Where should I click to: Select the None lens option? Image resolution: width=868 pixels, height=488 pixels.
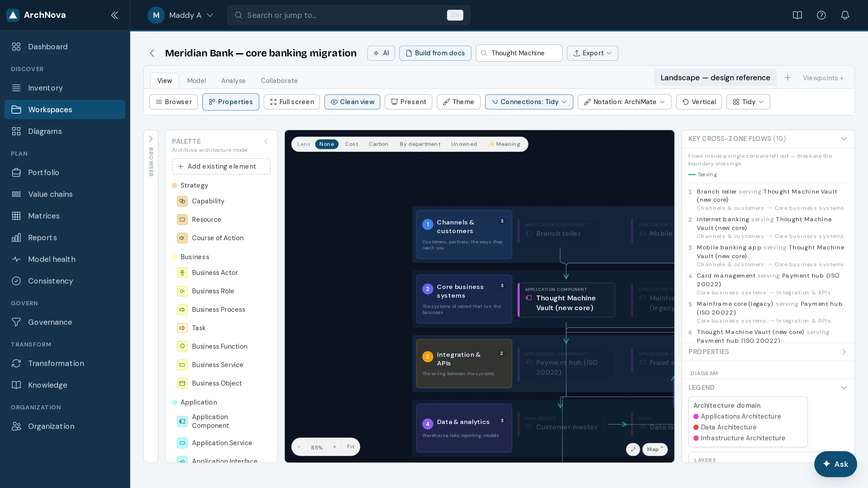(x=327, y=144)
